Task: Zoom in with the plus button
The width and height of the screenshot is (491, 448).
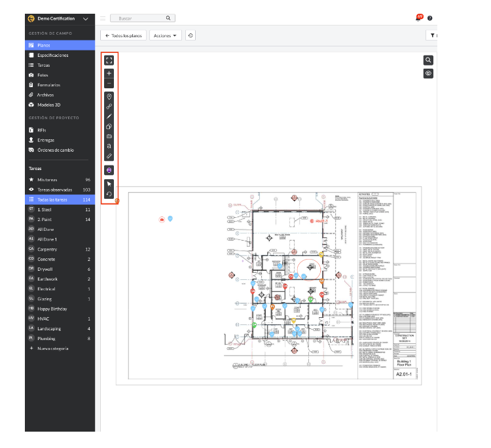Action: pos(109,73)
